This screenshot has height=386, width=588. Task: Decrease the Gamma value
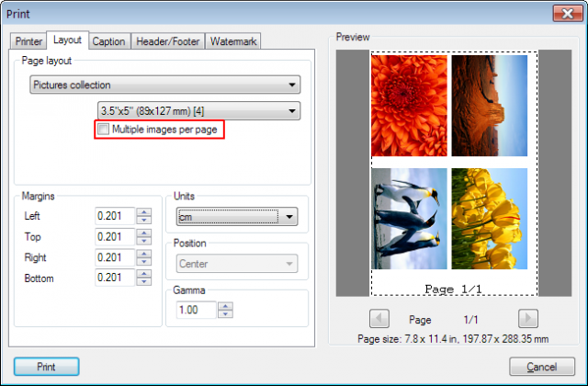point(225,314)
